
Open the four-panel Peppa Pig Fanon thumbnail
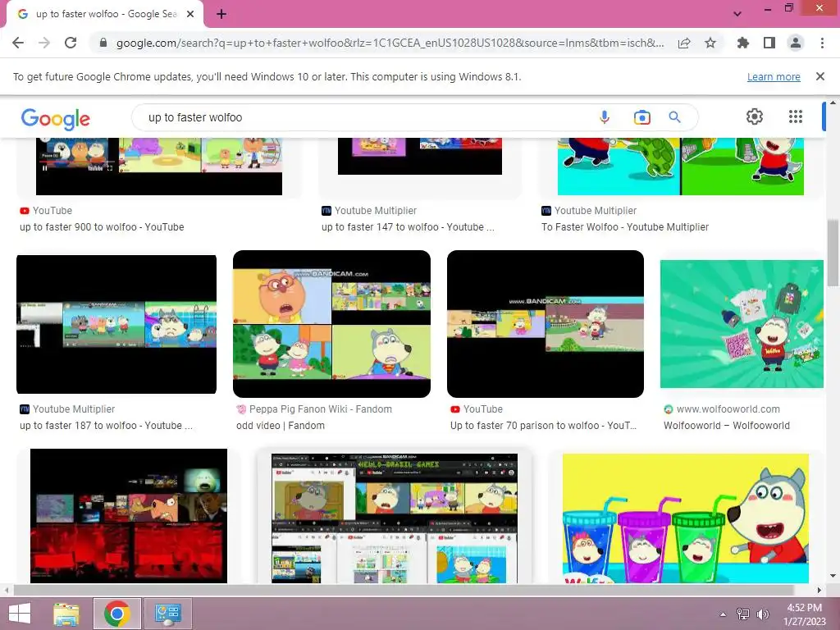coord(331,324)
